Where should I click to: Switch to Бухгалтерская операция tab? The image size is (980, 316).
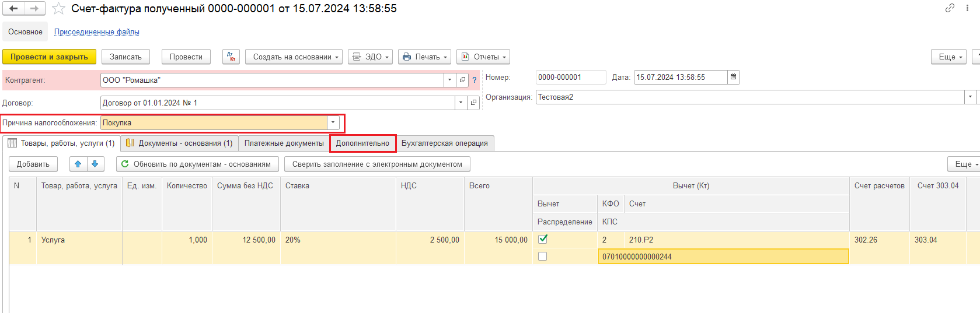click(x=445, y=143)
